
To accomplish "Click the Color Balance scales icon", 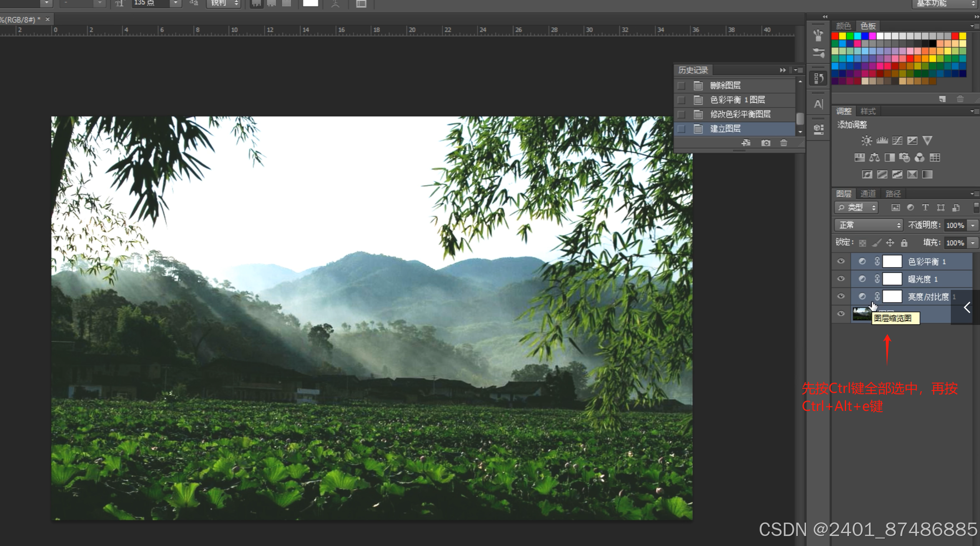I will click(x=874, y=158).
